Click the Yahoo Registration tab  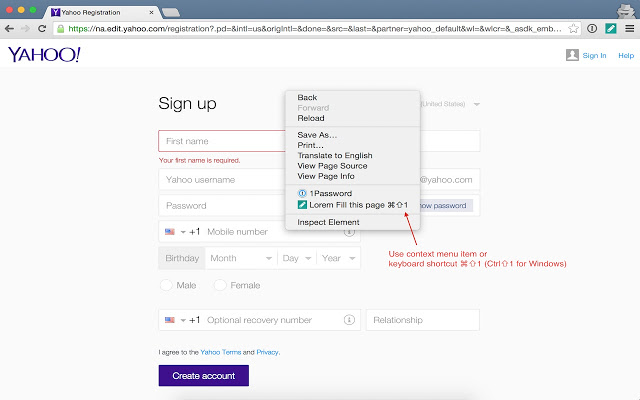coord(102,12)
